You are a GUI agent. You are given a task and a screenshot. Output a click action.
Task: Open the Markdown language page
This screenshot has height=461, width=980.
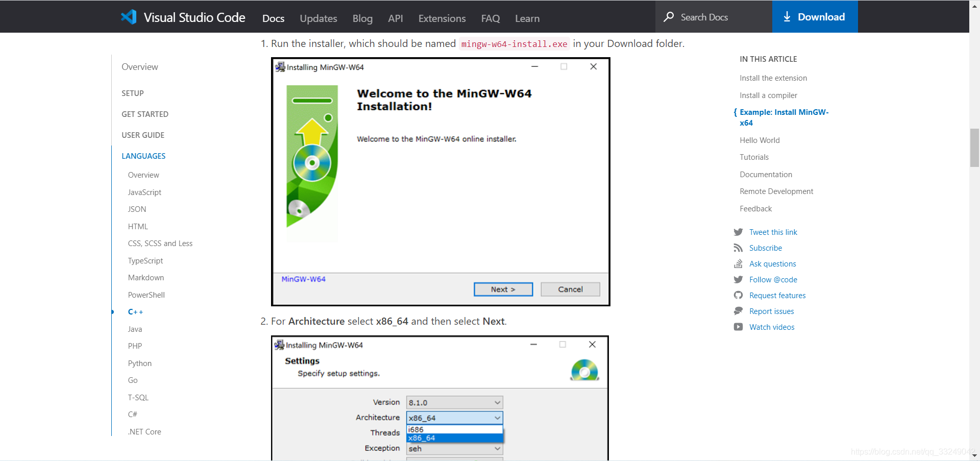146,278
